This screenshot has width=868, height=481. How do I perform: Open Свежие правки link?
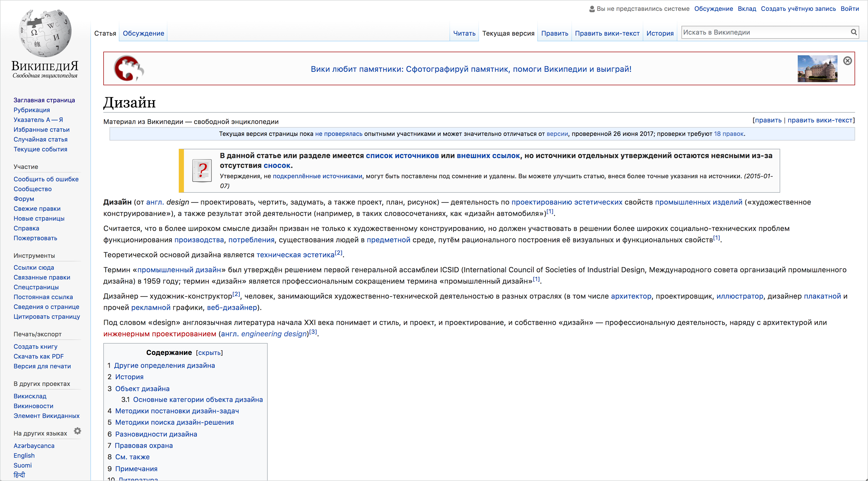tap(37, 208)
